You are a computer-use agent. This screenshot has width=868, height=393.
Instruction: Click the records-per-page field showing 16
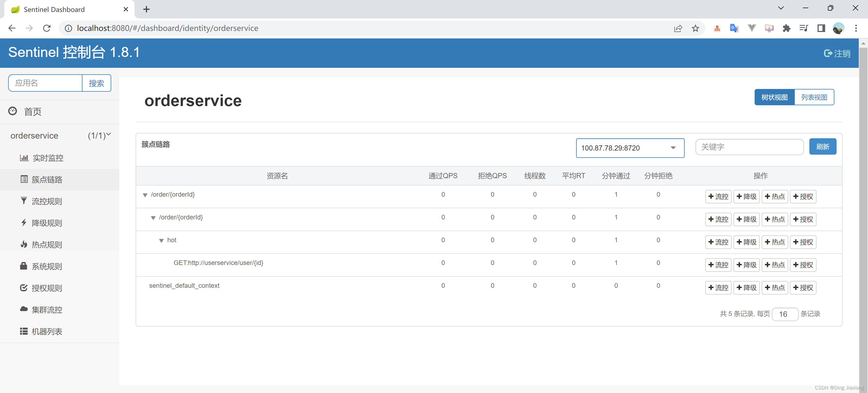[785, 314]
